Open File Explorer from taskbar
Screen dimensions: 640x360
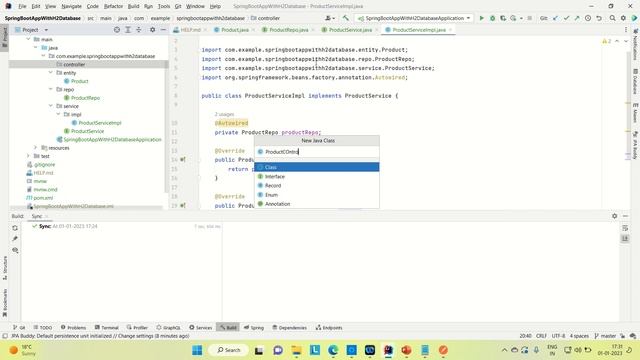click(x=296, y=350)
